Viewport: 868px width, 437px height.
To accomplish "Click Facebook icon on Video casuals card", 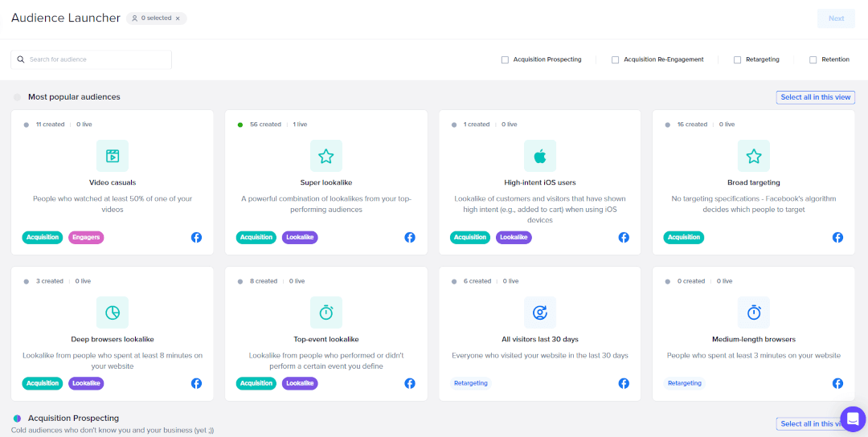I will (197, 237).
